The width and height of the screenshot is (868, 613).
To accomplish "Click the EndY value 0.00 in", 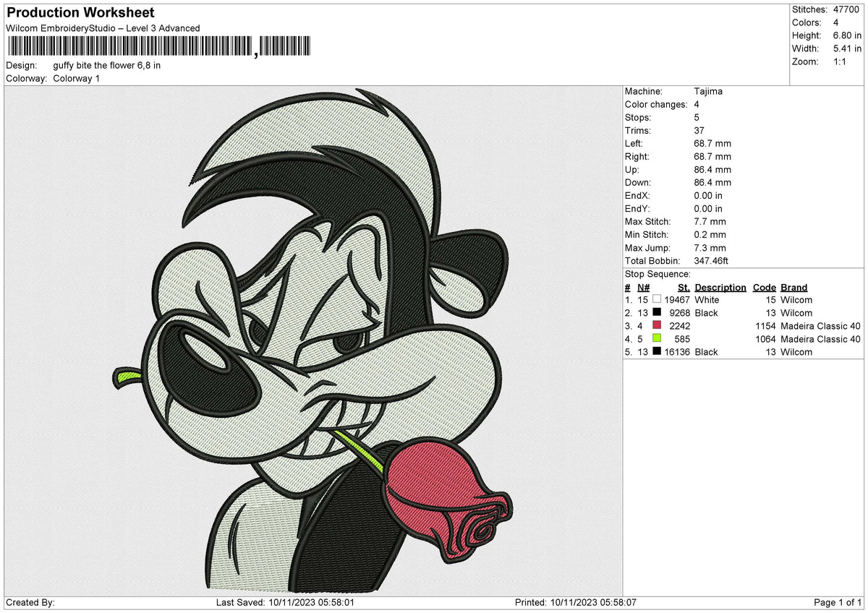I will tap(708, 208).
